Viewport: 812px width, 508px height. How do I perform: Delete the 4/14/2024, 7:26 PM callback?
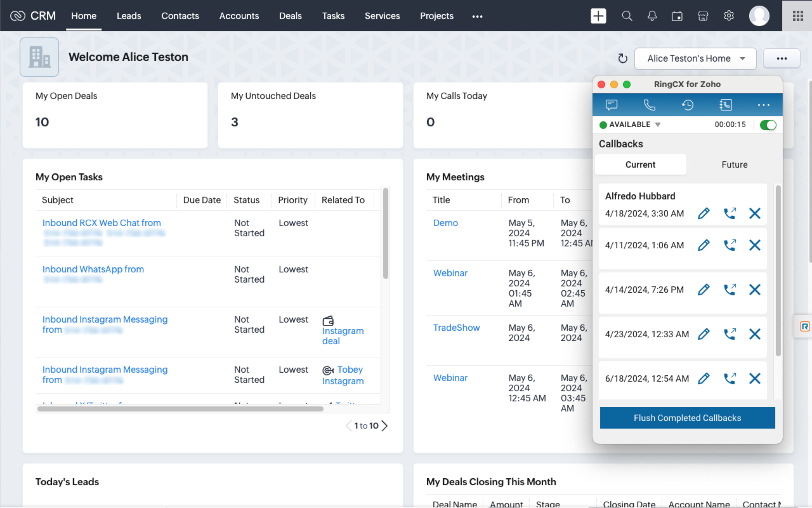[755, 290]
